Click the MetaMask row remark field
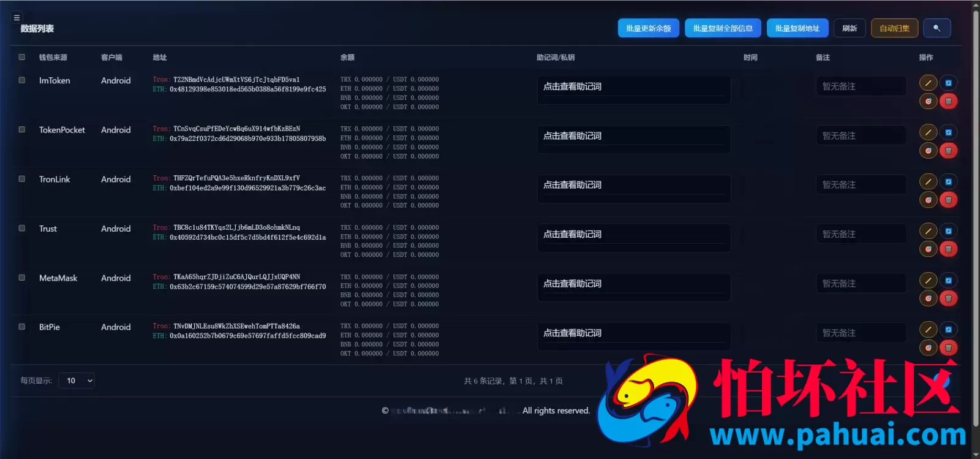The height and width of the screenshot is (459, 980). [861, 284]
